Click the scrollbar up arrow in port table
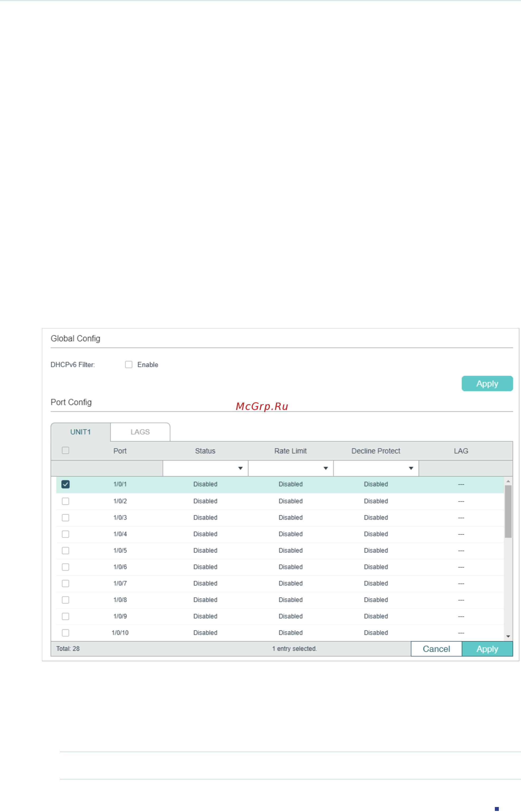 click(x=508, y=481)
